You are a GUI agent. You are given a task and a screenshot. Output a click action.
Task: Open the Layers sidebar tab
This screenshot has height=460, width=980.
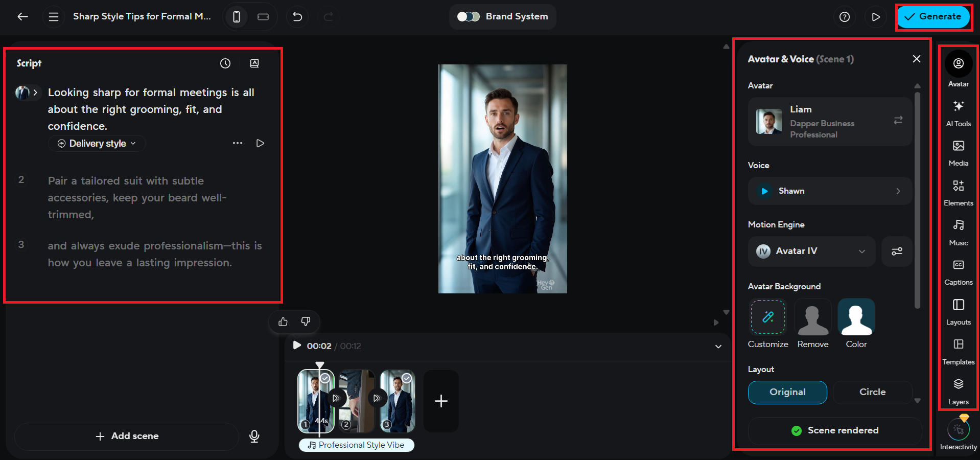coord(959,392)
